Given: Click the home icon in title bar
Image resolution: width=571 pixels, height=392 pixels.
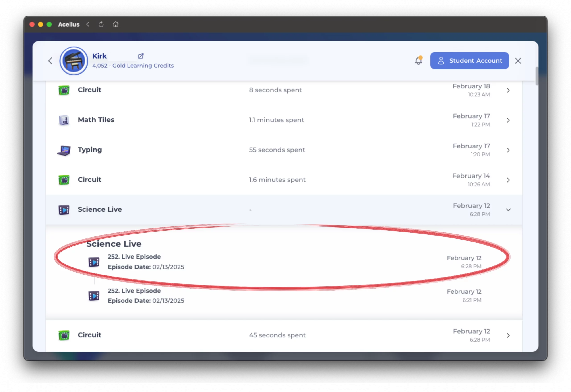Looking at the screenshot, I should 116,24.
